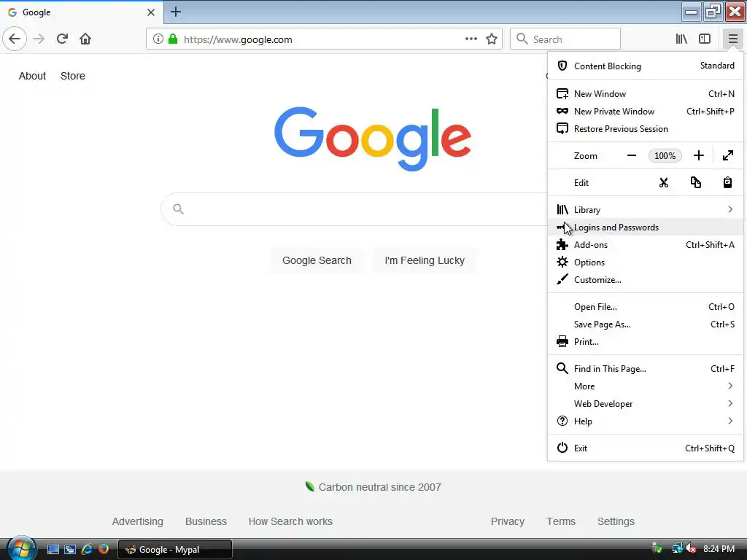Open the Library toolbar icon
This screenshot has width=747, height=560.
(x=681, y=39)
